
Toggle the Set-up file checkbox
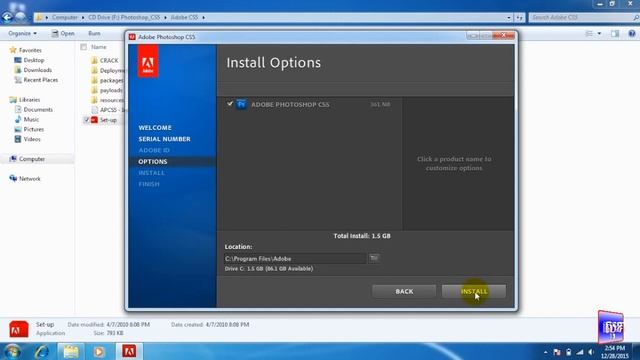pos(86,120)
